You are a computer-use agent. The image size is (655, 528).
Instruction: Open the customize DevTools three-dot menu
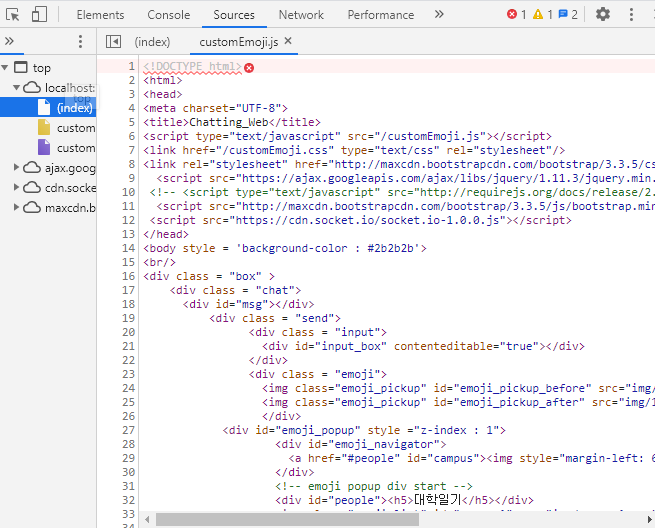tap(631, 15)
